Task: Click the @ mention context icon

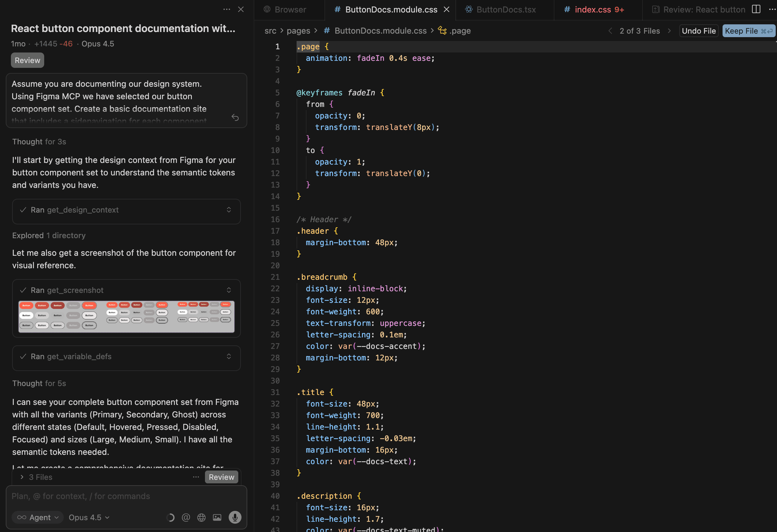Action: coord(186,517)
